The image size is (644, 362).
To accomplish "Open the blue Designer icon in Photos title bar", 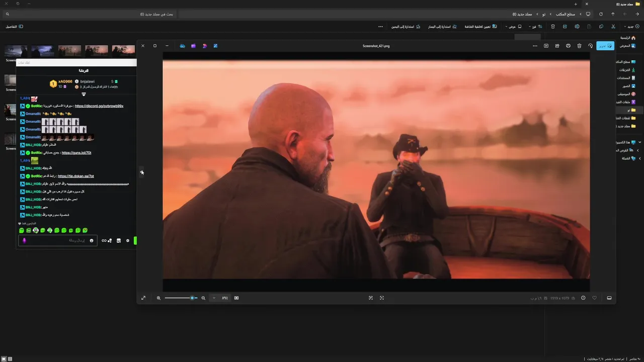I will [215, 46].
